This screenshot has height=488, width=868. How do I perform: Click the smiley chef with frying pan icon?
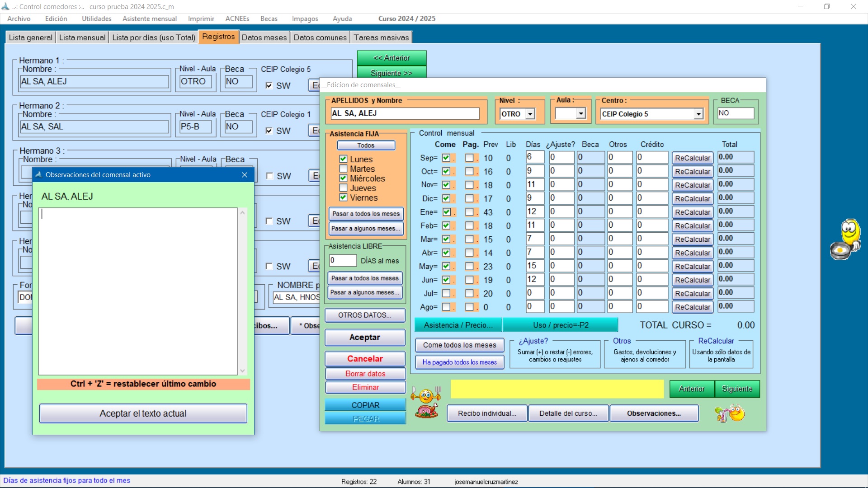(845, 239)
